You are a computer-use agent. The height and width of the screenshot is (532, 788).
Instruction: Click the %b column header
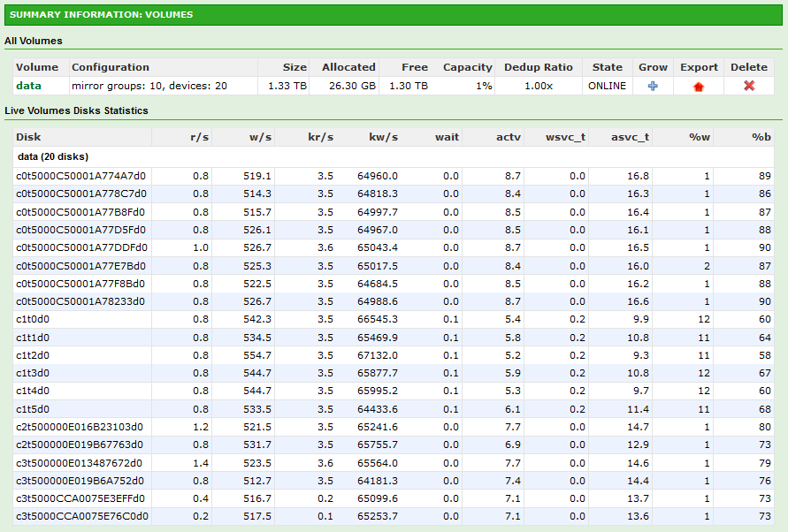761,137
